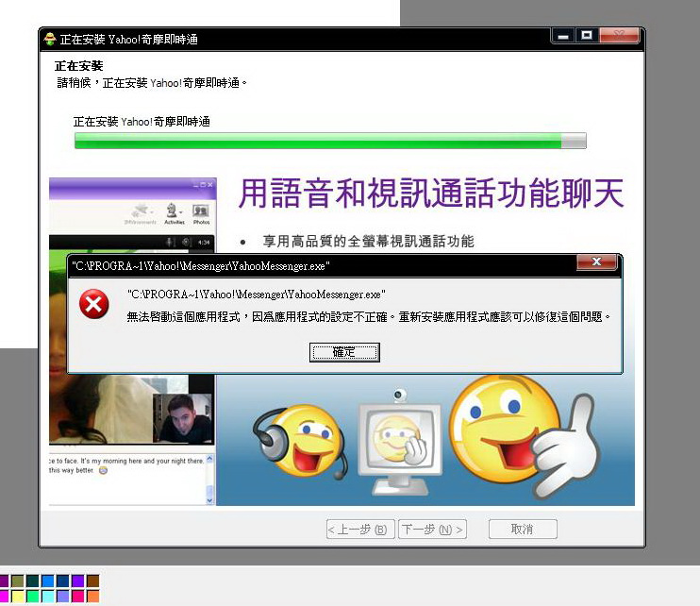Pick the navy blue color swatch
Viewport: 700px width, 606px height.
tap(63, 581)
